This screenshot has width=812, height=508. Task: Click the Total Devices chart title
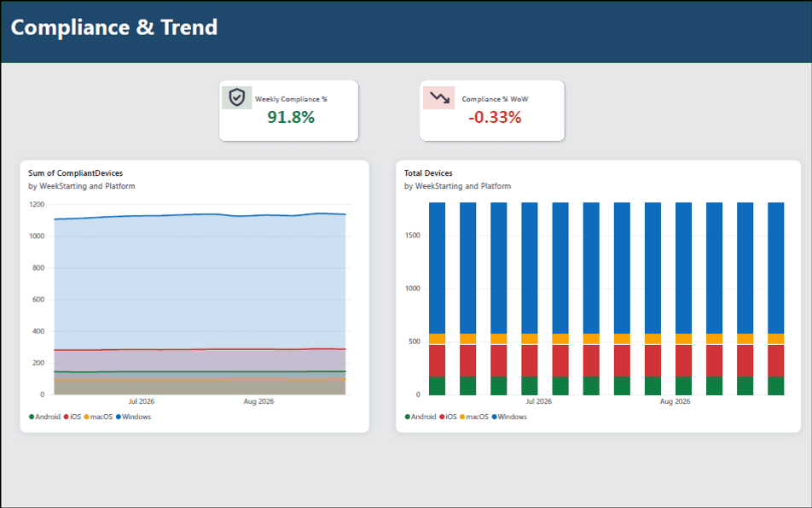428,173
